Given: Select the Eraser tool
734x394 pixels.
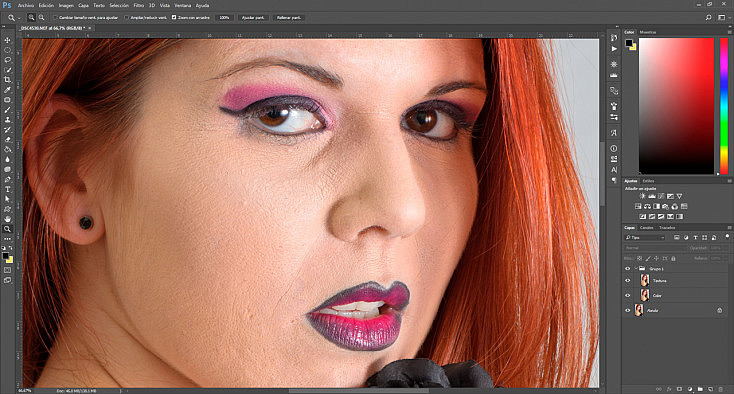Looking at the screenshot, I should [x=7, y=139].
